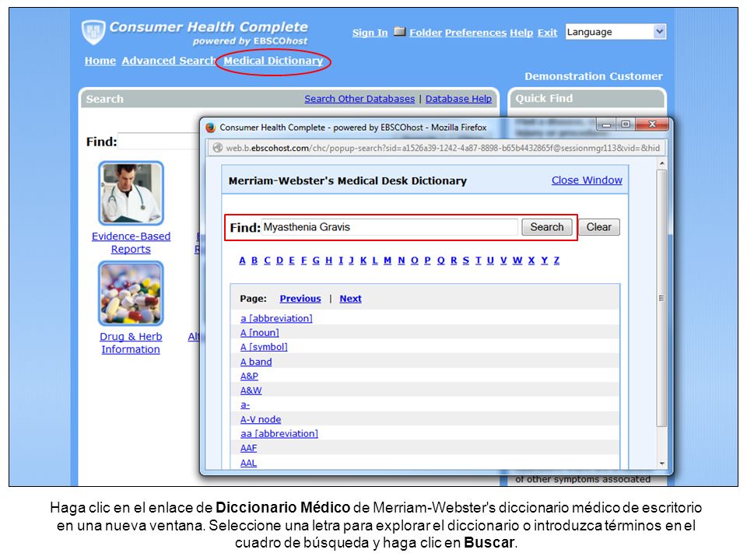Viewport: 747px width, 560px height.
Task: Click Search Other Databases link
Action: click(x=359, y=99)
